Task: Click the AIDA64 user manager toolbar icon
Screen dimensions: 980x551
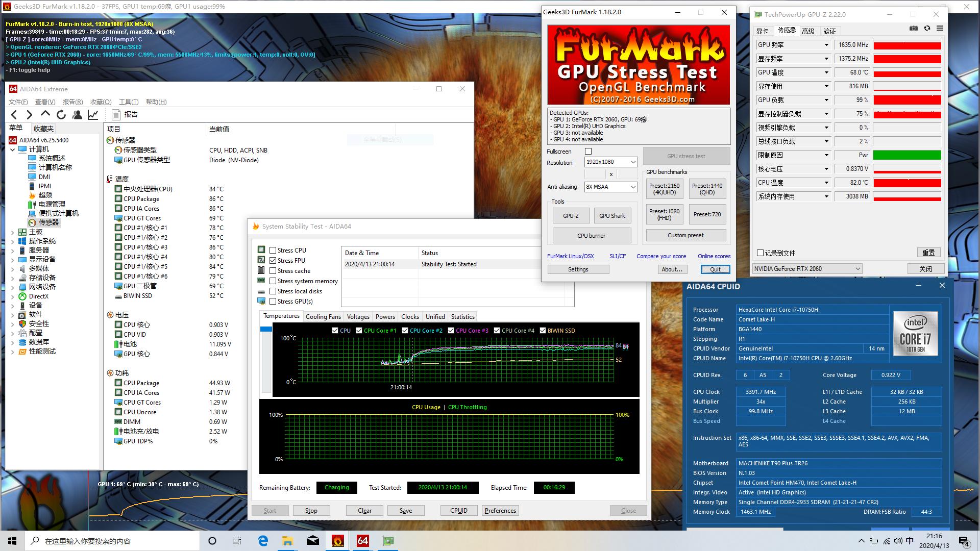Action: 77,115
